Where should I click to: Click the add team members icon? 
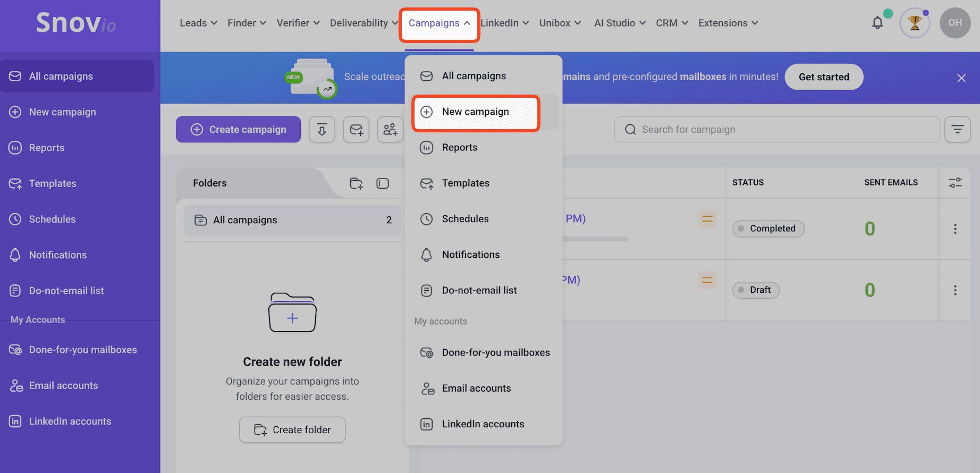click(x=390, y=130)
